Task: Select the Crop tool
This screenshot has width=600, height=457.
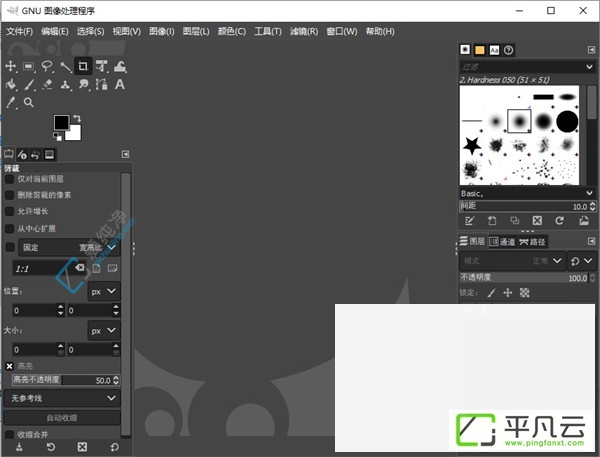Action: (83, 66)
